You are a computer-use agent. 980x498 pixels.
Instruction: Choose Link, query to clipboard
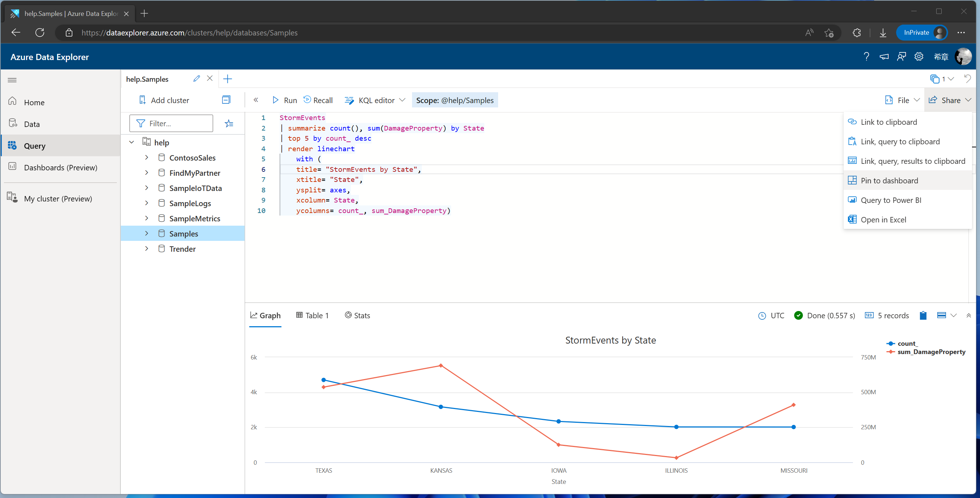click(907, 141)
